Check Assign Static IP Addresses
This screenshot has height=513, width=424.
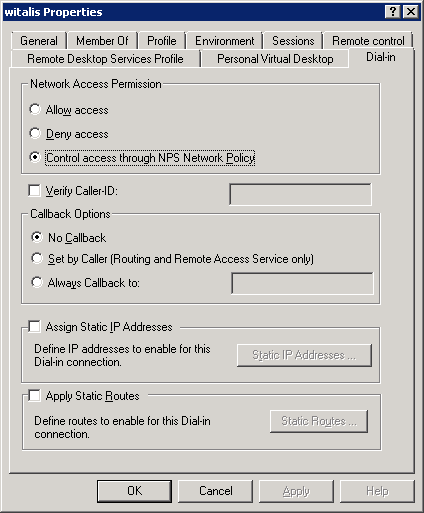(34, 327)
